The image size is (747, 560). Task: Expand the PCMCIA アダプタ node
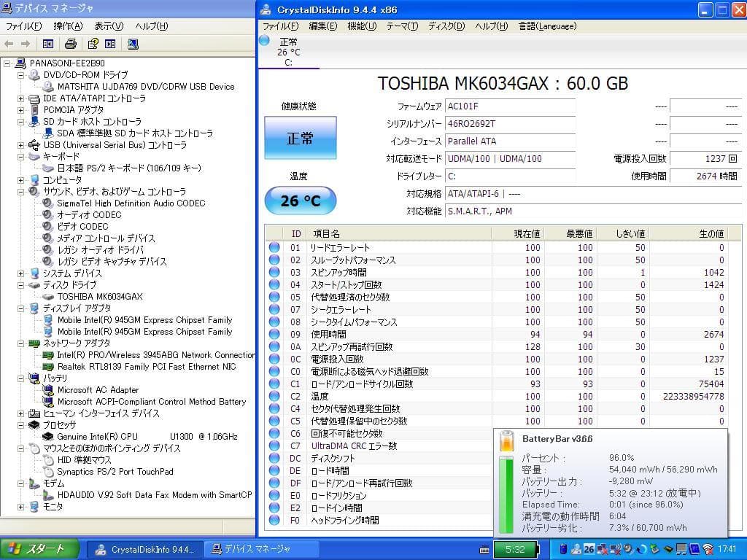(x=20, y=110)
